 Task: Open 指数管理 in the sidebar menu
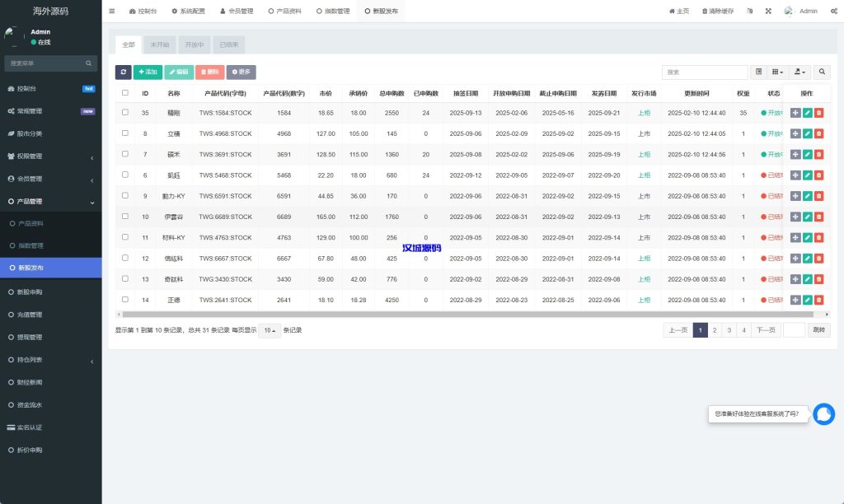point(30,245)
